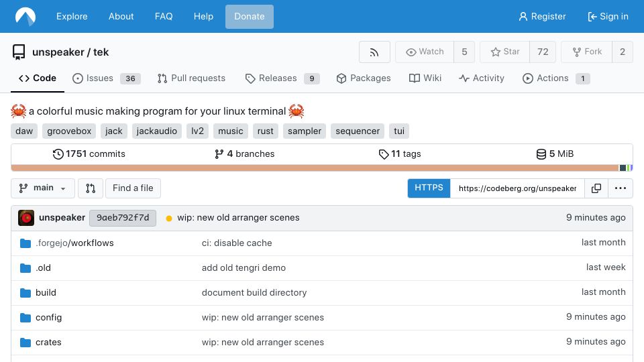Viewport: 644px width, 362px height.
Task: Open the Actions tab
Action: click(556, 78)
